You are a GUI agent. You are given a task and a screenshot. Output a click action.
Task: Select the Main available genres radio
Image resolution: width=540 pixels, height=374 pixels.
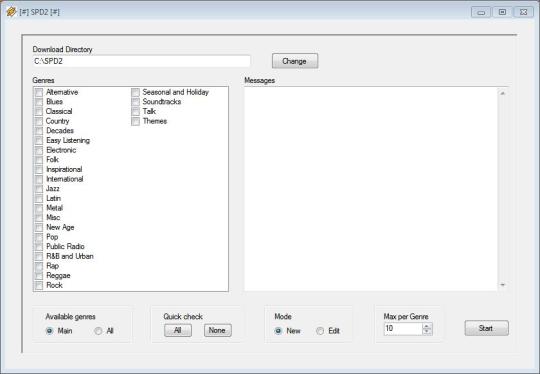click(x=50, y=331)
